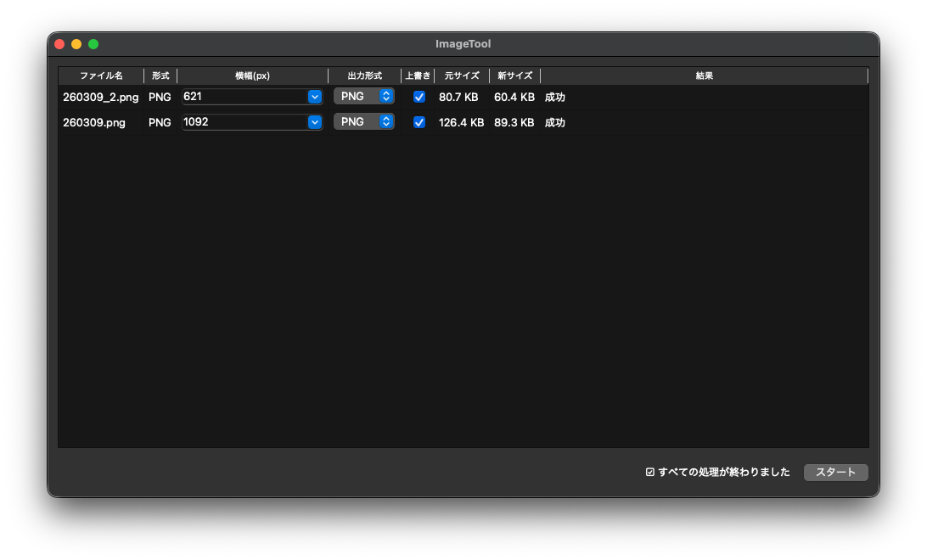Click into the 1092 width field
Screen dimensions: 927x560
point(244,122)
